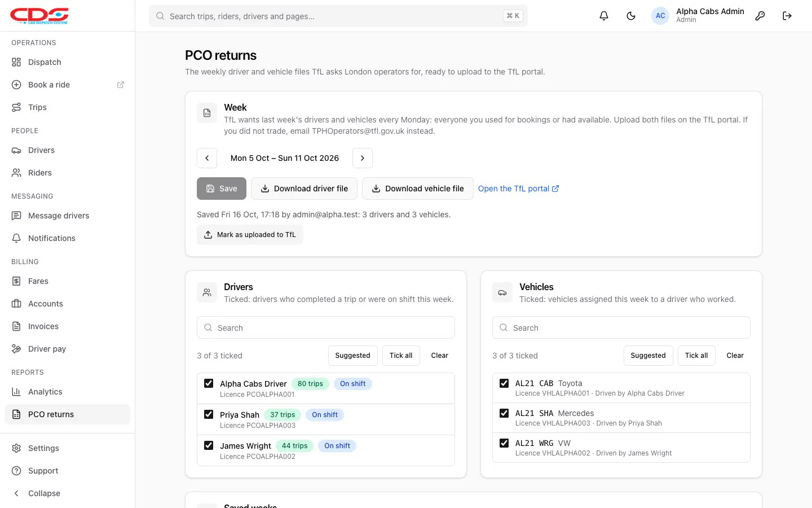The image size is (812, 508).
Task: Download the vehicle file
Action: [x=418, y=189]
